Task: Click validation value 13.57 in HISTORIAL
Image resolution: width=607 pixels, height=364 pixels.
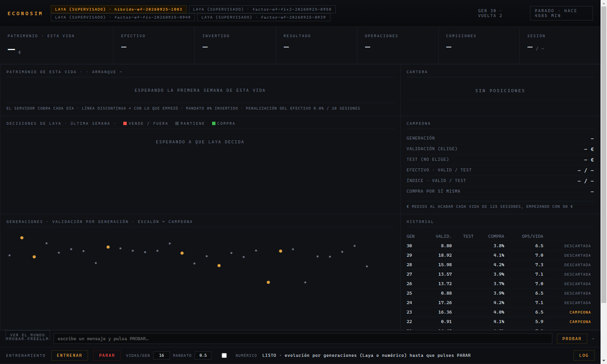Action: [445, 275]
